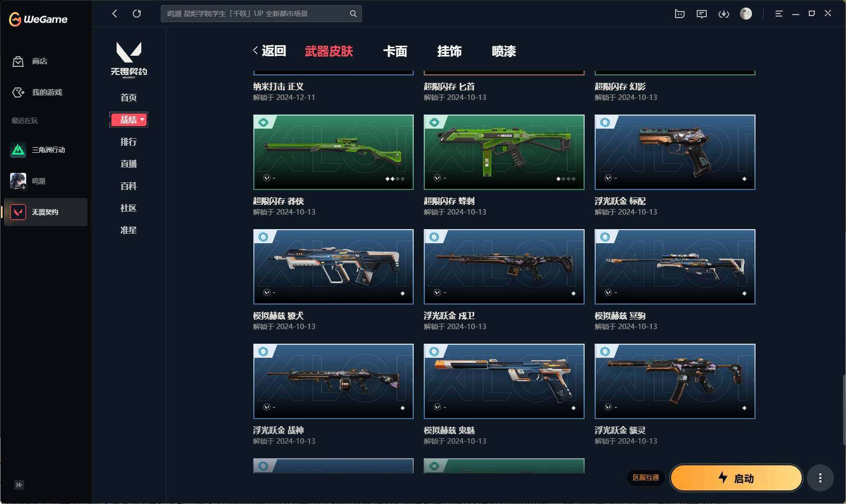The height and width of the screenshot is (504, 846).
Task: Switch to the 喷漆 tab
Action: coord(504,51)
